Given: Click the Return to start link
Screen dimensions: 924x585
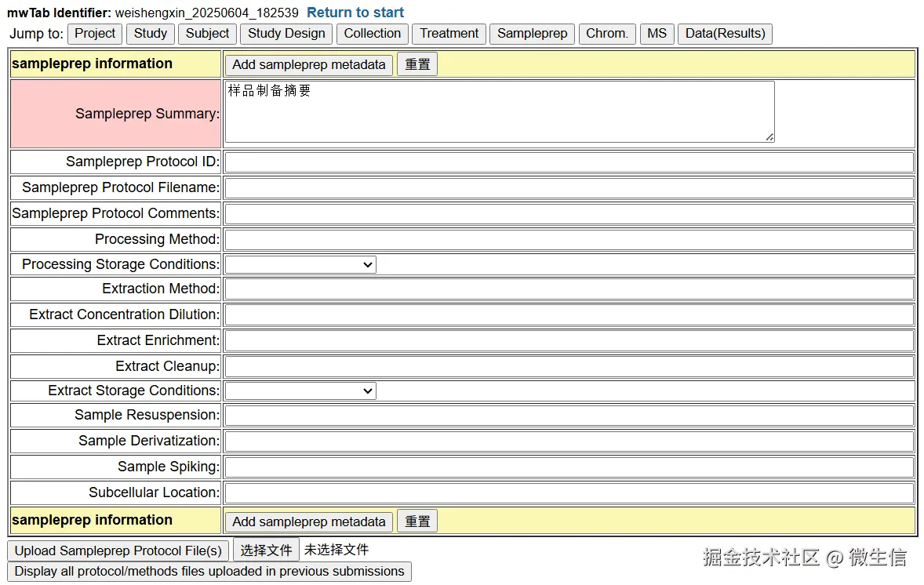Looking at the screenshot, I should [x=355, y=13].
